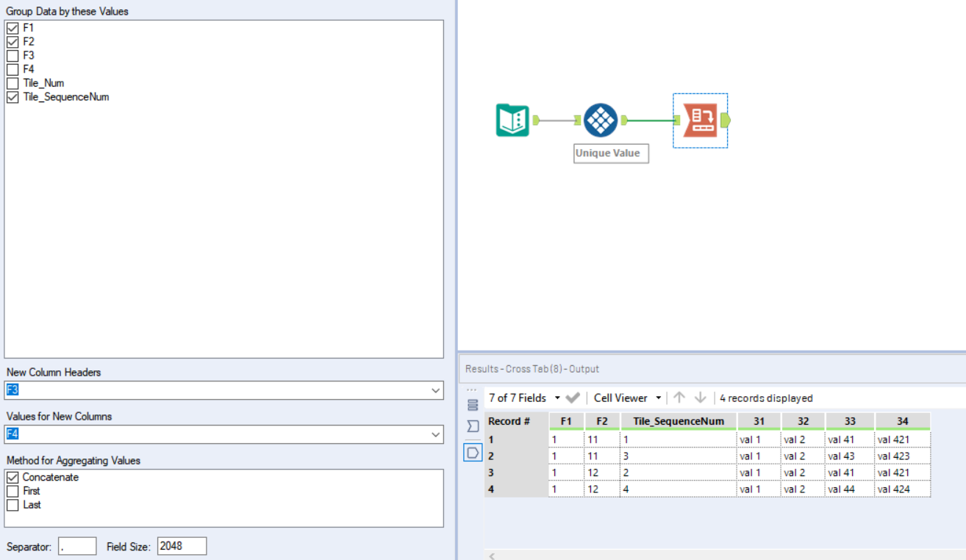This screenshot has width=966, height=560.
Task: Check the F3 group-by checkbox
Action: coord(12,54)
